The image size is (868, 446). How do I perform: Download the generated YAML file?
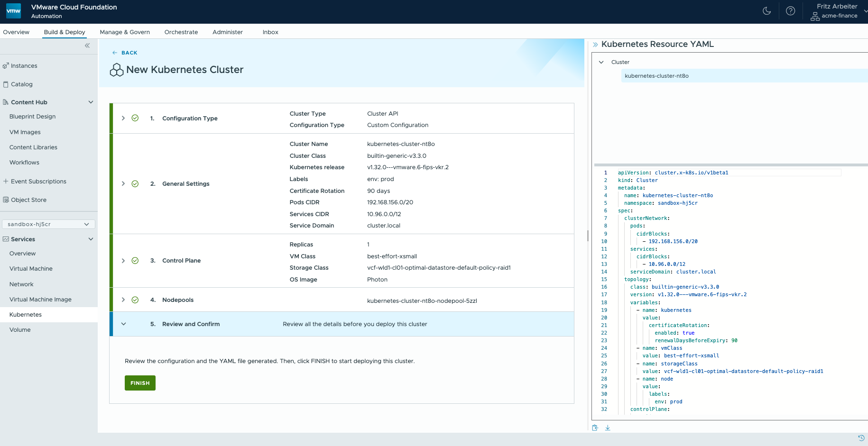click(608, 428)
